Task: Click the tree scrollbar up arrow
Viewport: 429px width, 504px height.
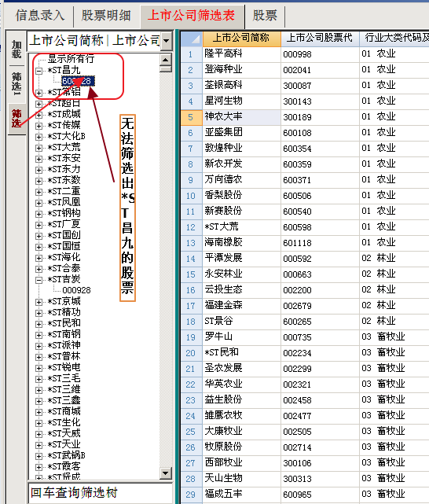Action: click(166, 60)
